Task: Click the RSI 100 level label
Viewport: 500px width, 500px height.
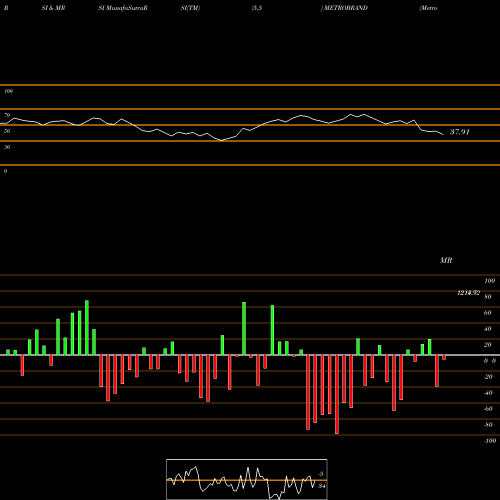Action: click(x=8, y=91)
